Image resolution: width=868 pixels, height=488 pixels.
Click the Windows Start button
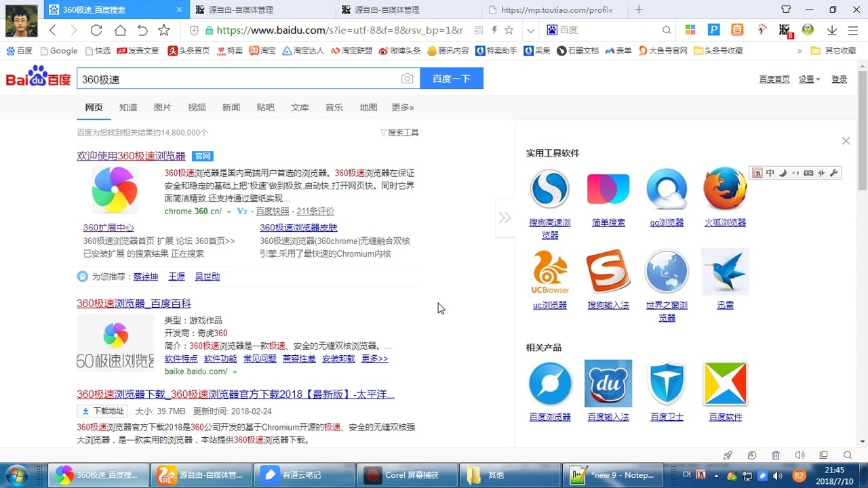point(16,474)
